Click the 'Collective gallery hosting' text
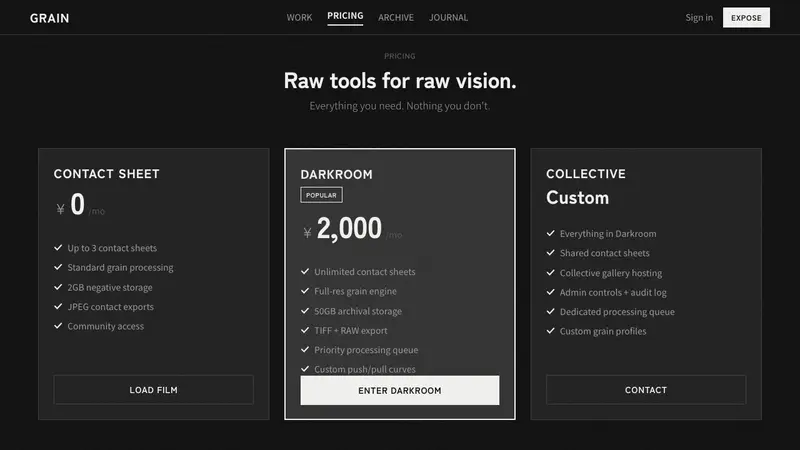Viewport: 800px width, 450px height. click(611, 273)
